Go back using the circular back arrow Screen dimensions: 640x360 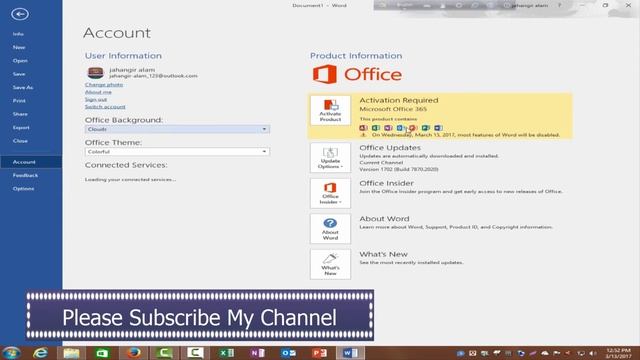[x=20, y=14]
